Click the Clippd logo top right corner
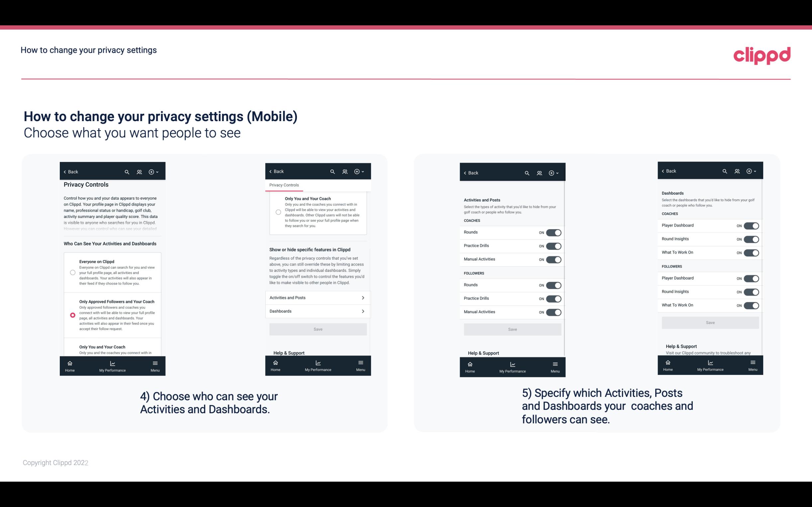Screen dimensions: 812x507 pyautogui.click(x=763, y=54)
